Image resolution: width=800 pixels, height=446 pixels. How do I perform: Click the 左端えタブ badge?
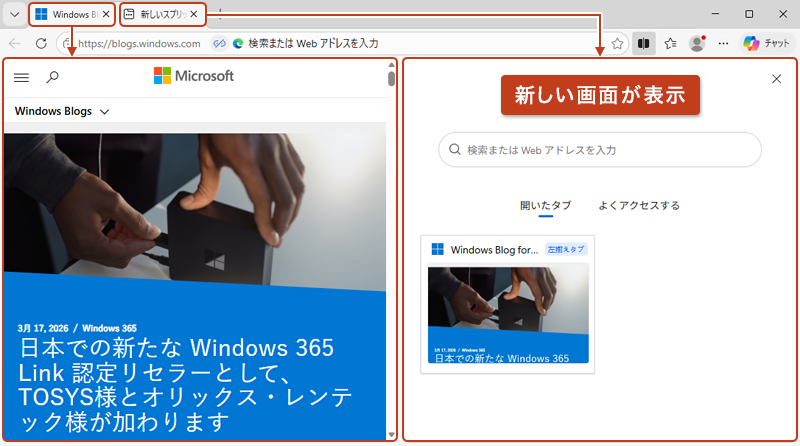tap(566, 249)
